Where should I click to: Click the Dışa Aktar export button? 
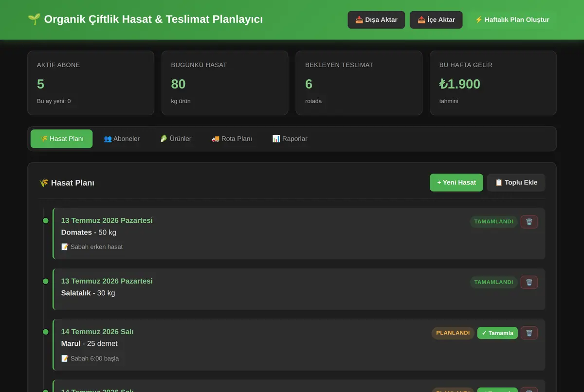(x=376, y=20)
